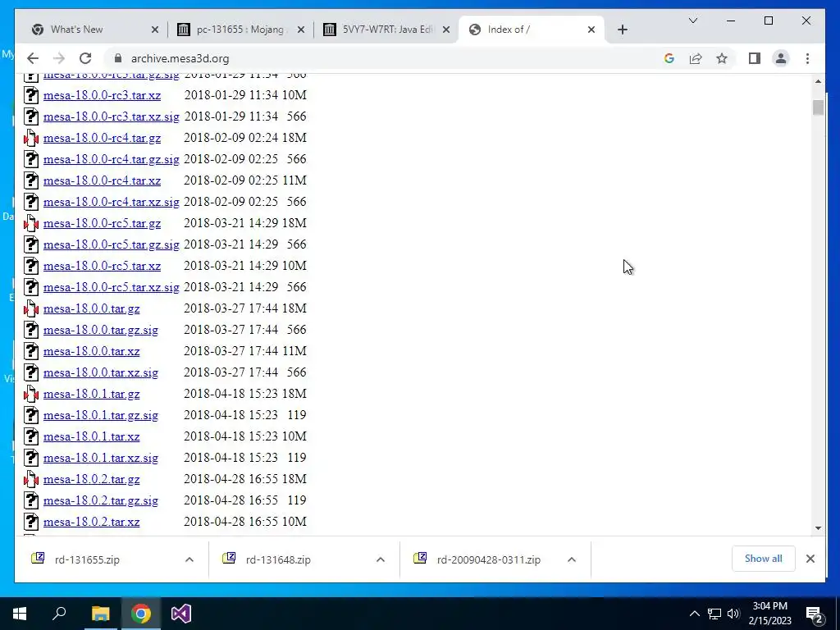Click the compressed-file icon beside mesa-18.0.0-rc4.tar.gz
This screenshot has height=630, width=840.
point(31,138)
